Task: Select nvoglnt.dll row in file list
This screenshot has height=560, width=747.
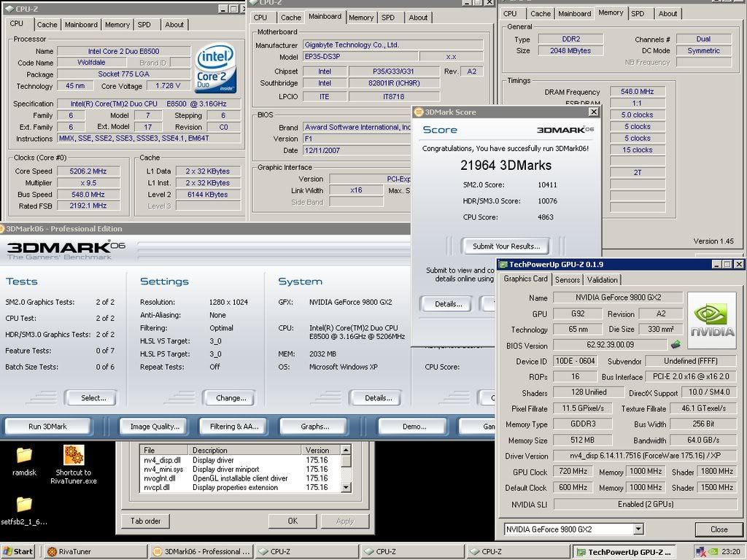Action: coord(241,478)
